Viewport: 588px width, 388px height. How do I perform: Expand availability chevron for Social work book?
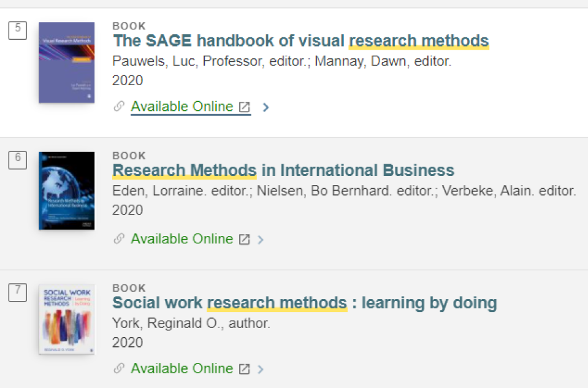(261, 369)
